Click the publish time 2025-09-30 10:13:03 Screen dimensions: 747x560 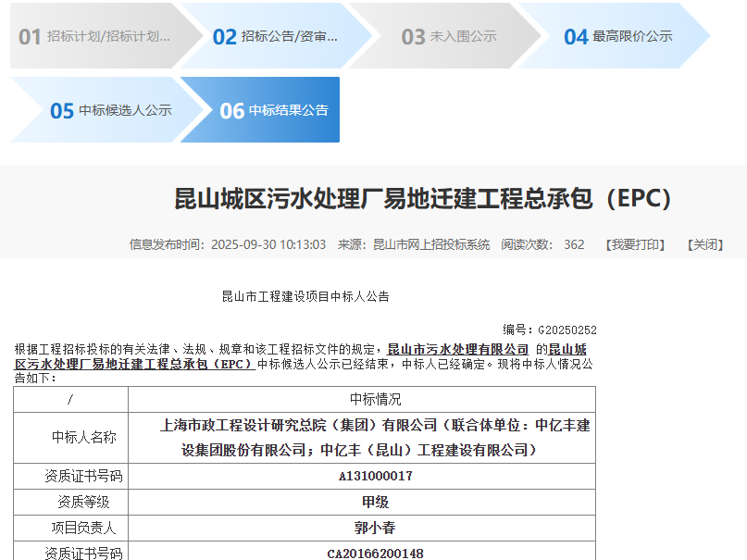tap(268, 244)
